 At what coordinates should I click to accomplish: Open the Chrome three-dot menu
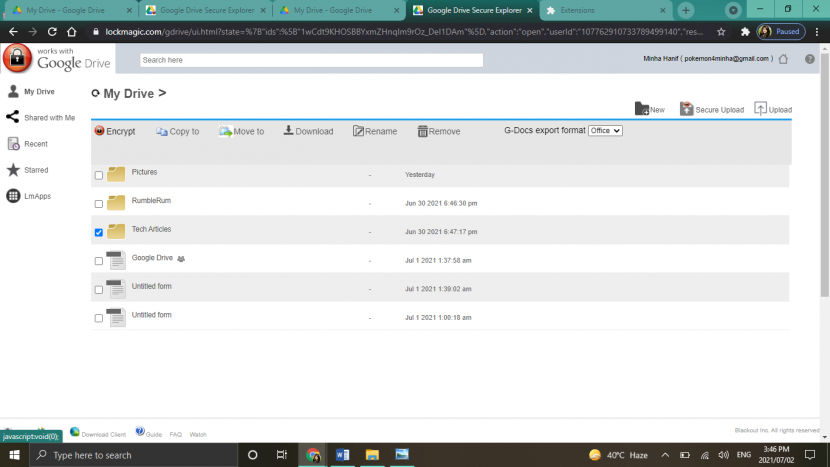tap(817, 32)
